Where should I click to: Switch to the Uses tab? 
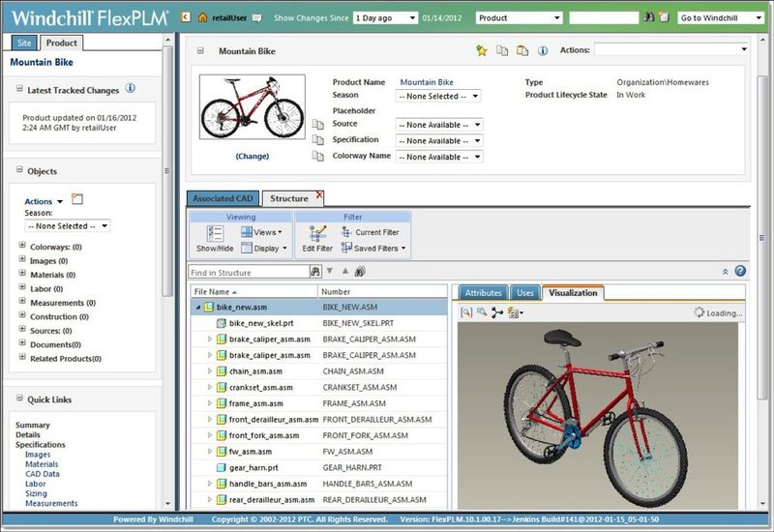click(x=524, y=293)
